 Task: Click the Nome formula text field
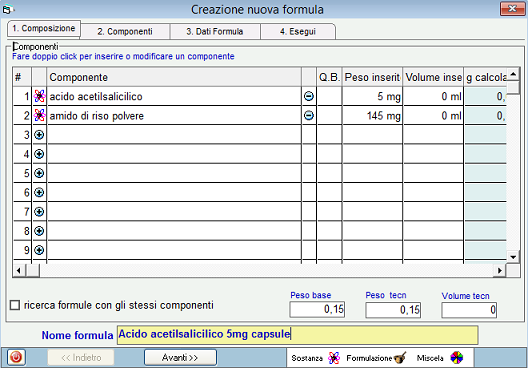coord(297,335)
